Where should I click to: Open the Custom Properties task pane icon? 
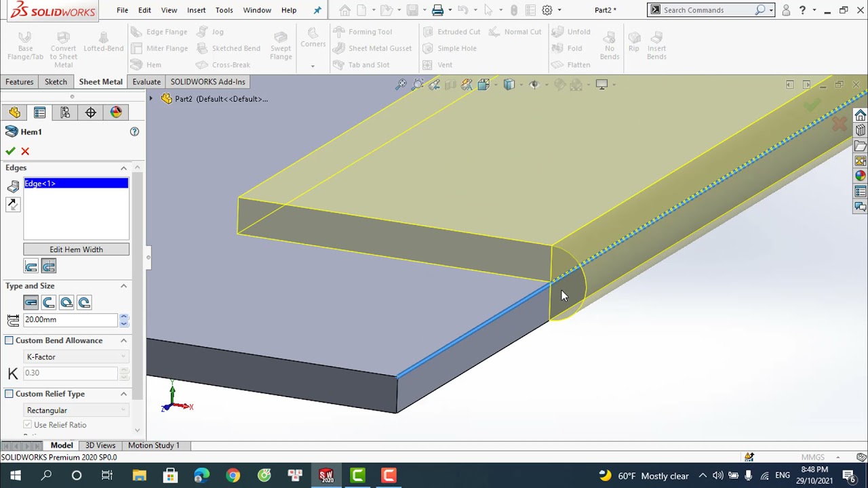(x=861, y=192)
